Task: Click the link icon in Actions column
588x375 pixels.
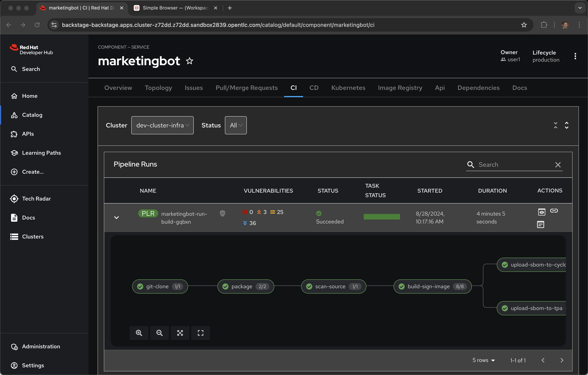Action: (554, 211)
